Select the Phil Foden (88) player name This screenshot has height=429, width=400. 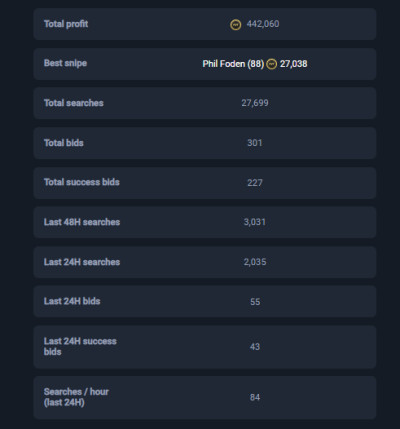(x=233, y=64)
